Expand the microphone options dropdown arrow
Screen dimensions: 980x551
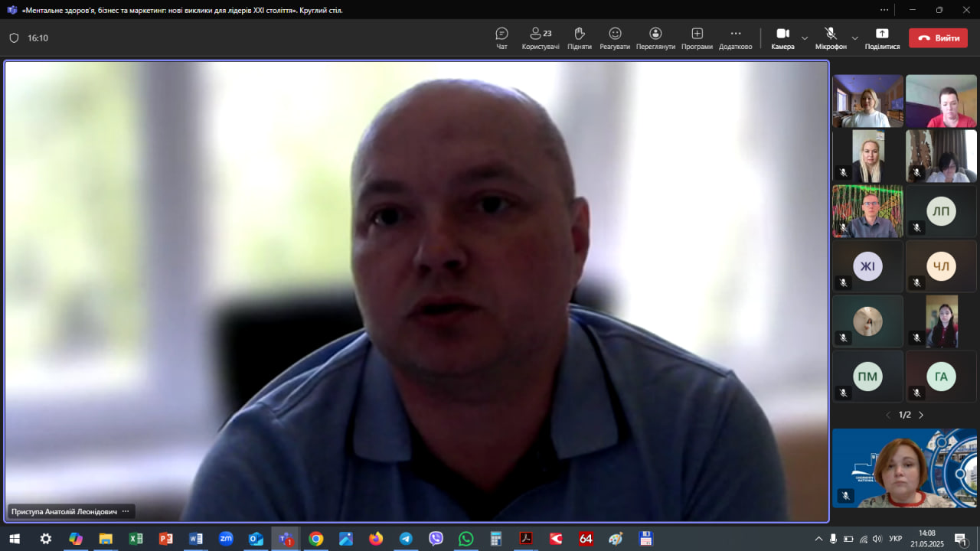(855, 38)
